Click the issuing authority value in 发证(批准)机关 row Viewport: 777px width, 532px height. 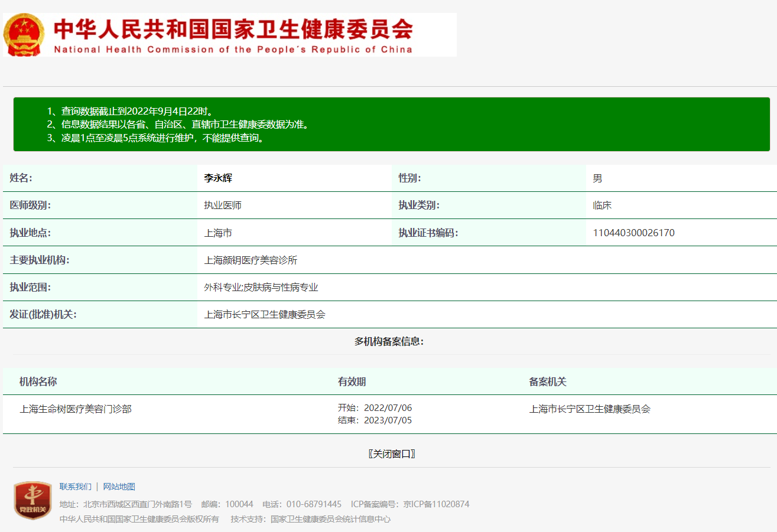coord(265,315)
